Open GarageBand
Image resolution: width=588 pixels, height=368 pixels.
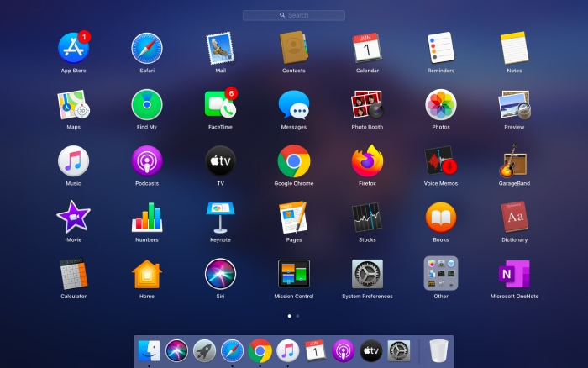point(514,161)
